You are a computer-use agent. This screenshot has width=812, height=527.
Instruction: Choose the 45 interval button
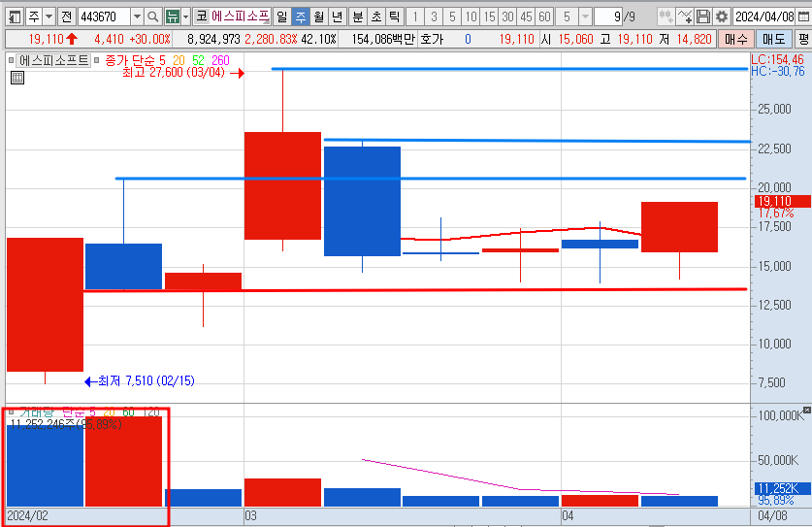click(526, 17)
